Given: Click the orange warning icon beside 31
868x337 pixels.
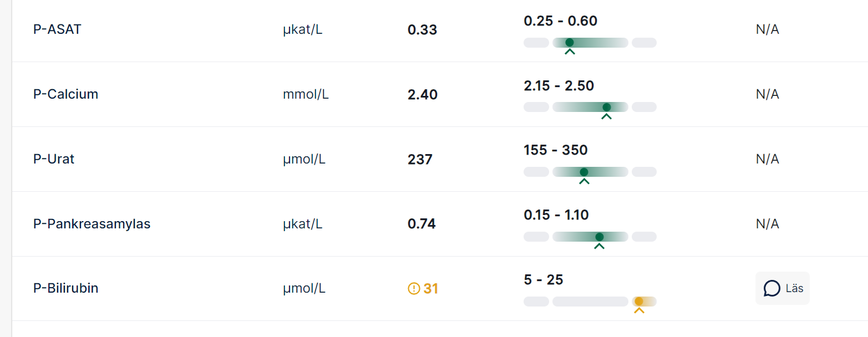Looking at the screenshot, I should [414, 289].
